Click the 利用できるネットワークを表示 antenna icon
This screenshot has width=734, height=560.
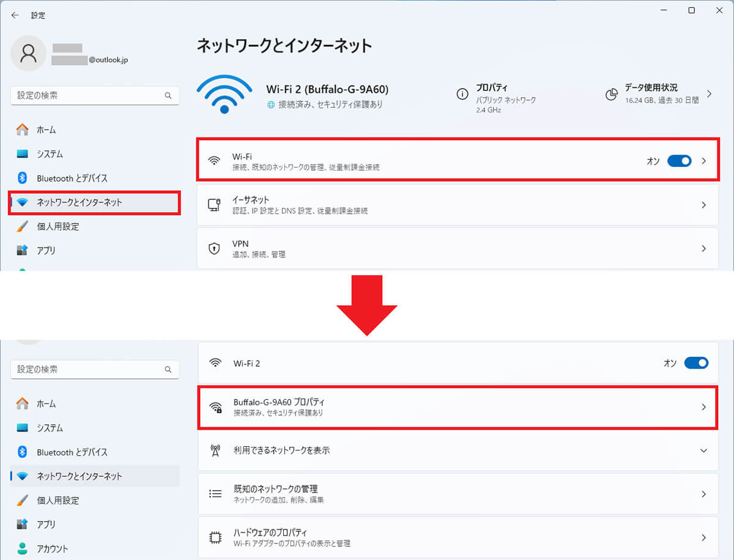click(x=215, y=451)
